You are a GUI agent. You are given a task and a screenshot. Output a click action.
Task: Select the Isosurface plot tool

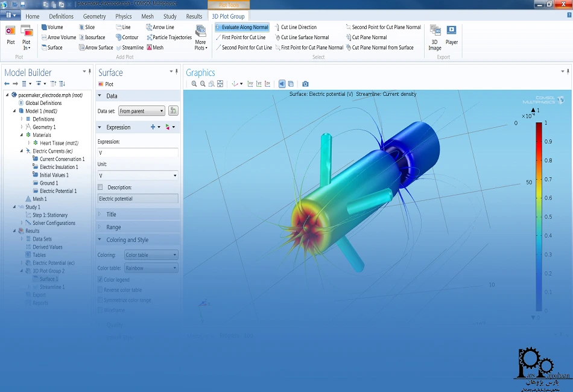pyautogui.click(x=93, y=37)
